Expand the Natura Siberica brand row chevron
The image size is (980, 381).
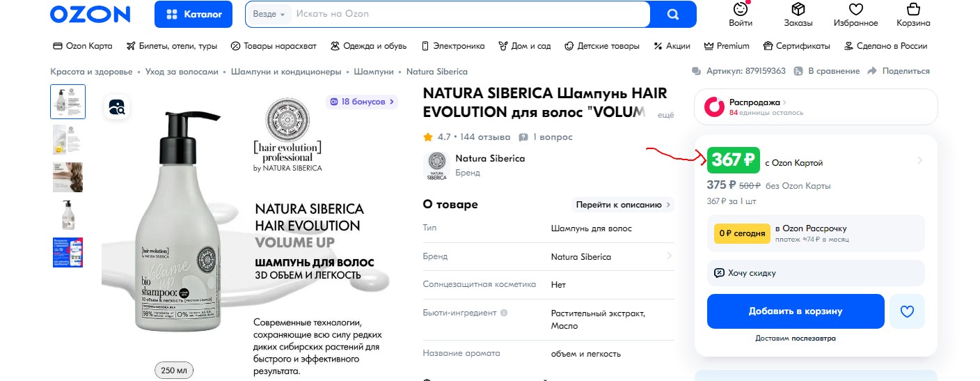tap(670, 256)
